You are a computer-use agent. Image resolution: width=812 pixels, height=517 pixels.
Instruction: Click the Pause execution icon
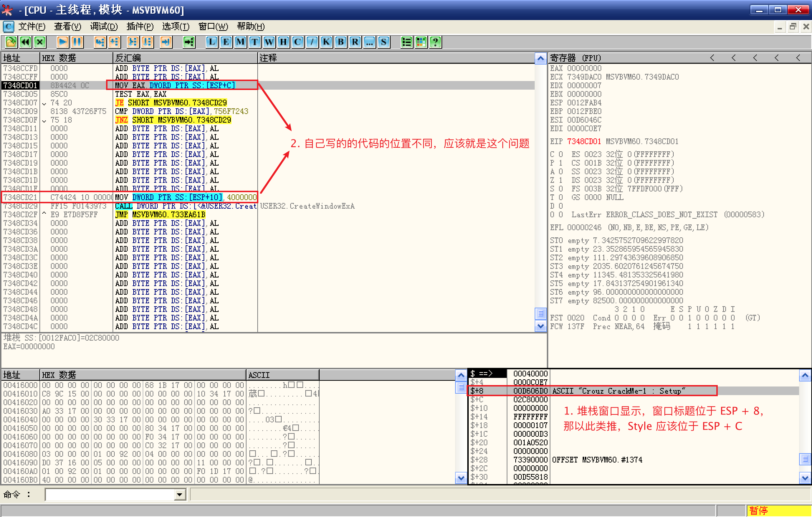[77, 42]
